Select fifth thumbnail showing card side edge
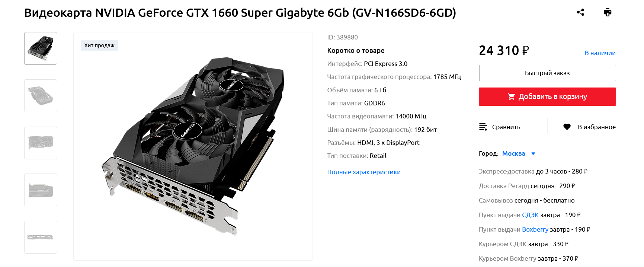 pos(41,237)
